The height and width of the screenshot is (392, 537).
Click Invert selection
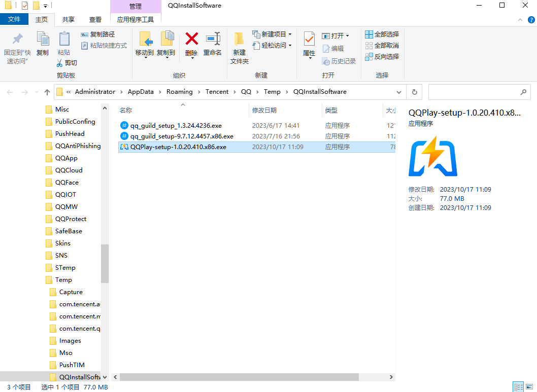coord(382,57)
